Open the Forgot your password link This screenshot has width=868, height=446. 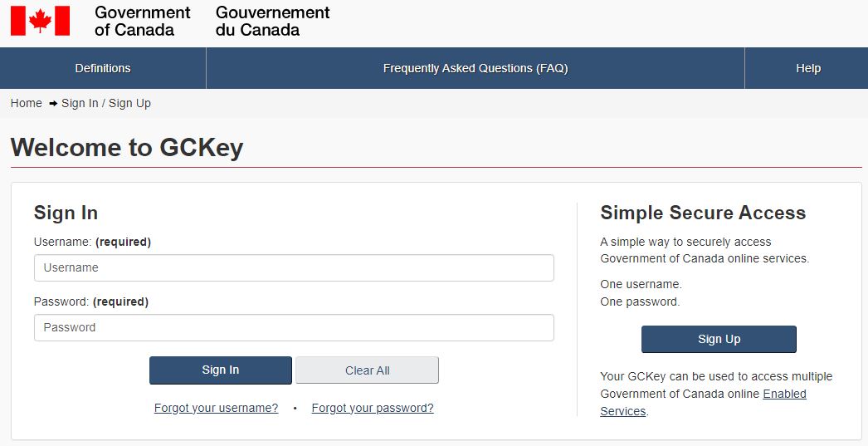373,408
